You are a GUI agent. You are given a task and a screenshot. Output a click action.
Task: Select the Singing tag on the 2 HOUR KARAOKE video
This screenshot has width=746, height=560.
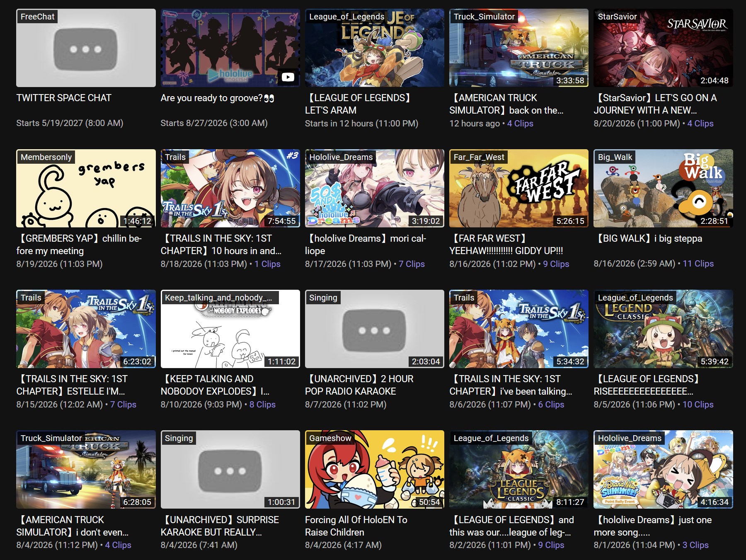pyautogui.click(x=323, y=298)
